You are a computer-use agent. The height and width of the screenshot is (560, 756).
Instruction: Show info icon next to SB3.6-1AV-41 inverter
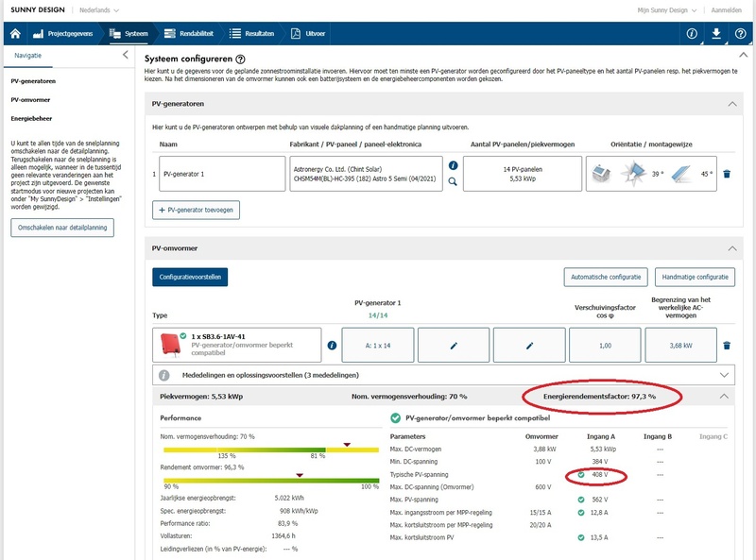coord(332,345)
